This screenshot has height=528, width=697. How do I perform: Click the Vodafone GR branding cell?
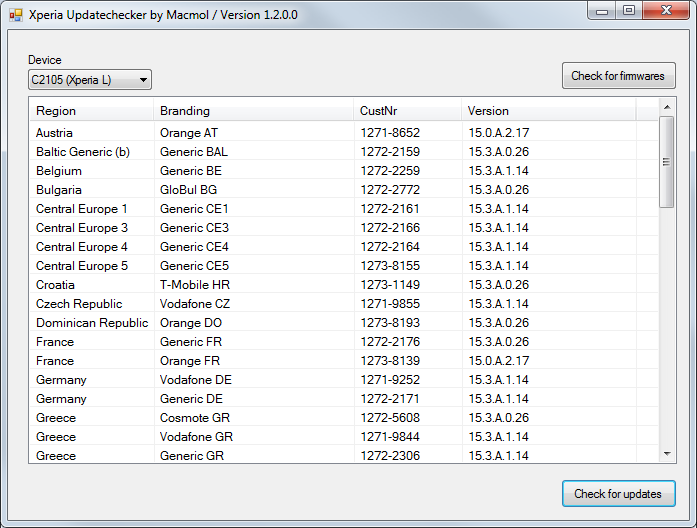click(196, 437)
